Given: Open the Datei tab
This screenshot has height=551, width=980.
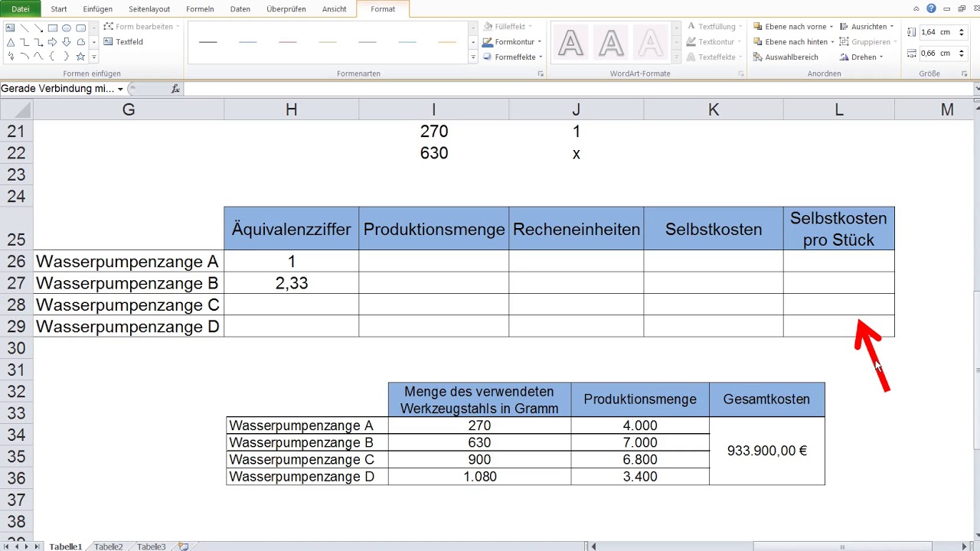Looking at the screenshot, I should (21, 9).
